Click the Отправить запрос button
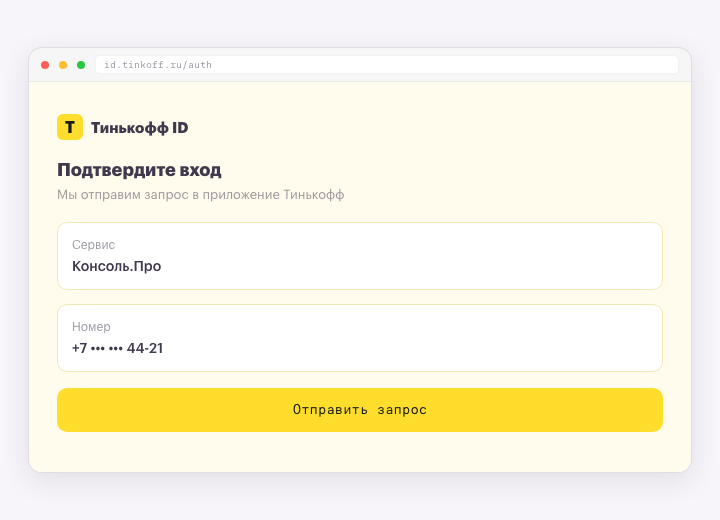Image resolution: width=720 pixels, height=520 pixels. pos(360,410)
